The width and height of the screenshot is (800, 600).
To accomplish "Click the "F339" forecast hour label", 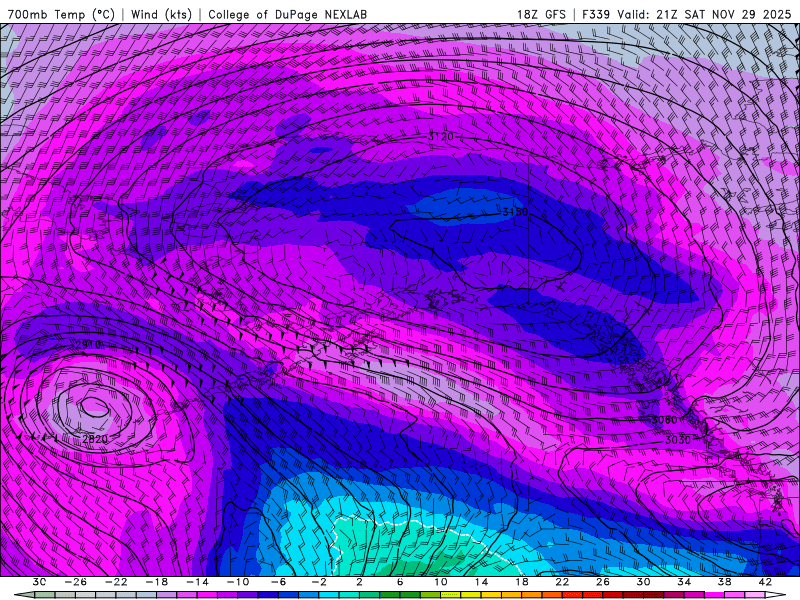I will pos(596,15).
